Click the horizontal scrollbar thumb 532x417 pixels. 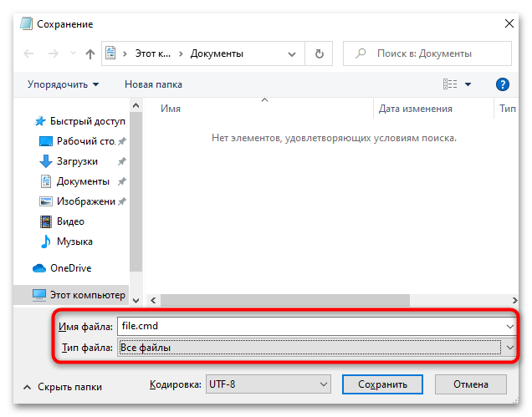point(284,300)
